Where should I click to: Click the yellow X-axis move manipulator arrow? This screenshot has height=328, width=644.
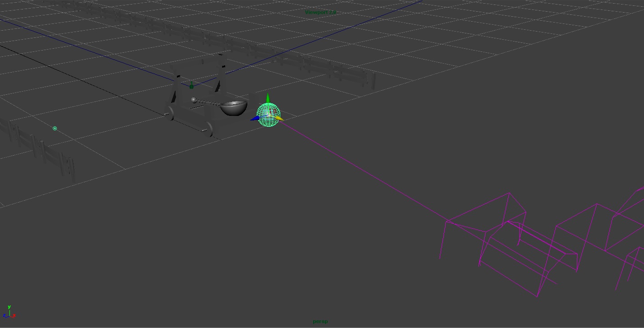click(279, 119)
